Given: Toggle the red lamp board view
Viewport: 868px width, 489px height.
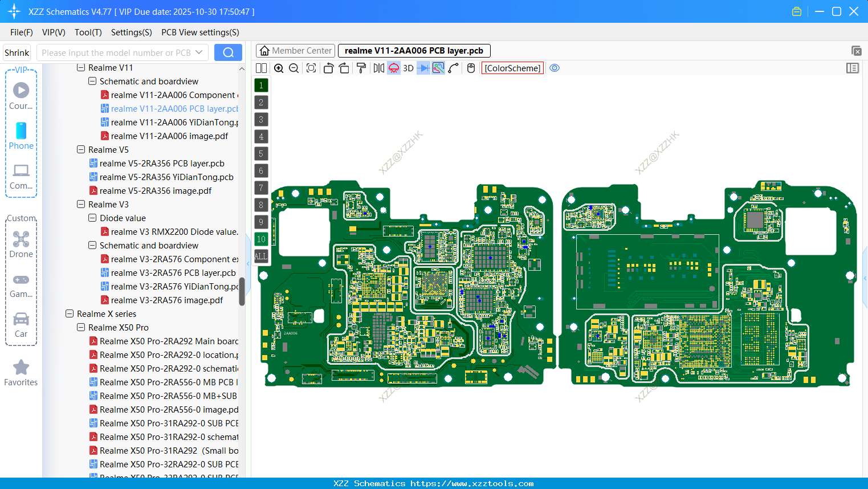Looking at the screenshot, I should pyautogui.click(x=393, y=68).
